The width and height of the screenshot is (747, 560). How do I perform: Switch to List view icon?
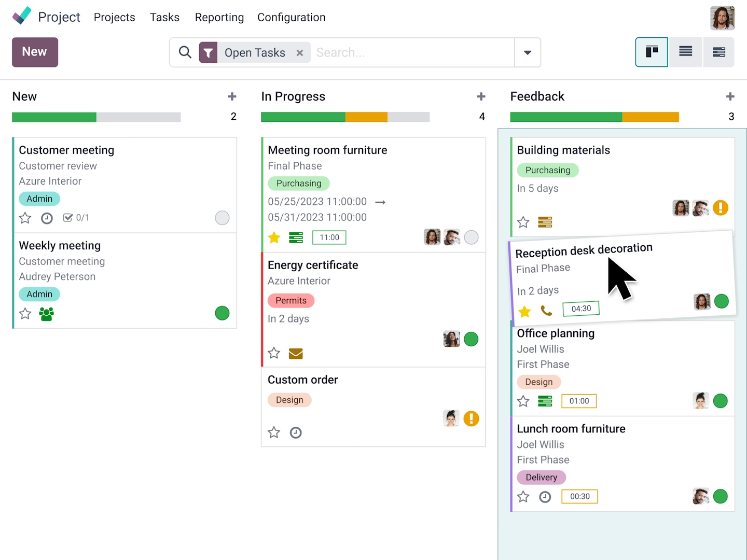click(x=685, y=52)
